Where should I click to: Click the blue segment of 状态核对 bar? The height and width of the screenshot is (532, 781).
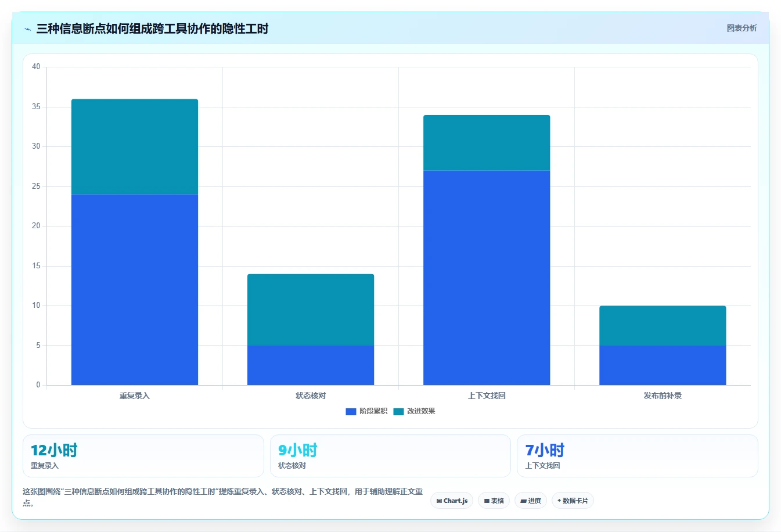(x=311, y=365)
